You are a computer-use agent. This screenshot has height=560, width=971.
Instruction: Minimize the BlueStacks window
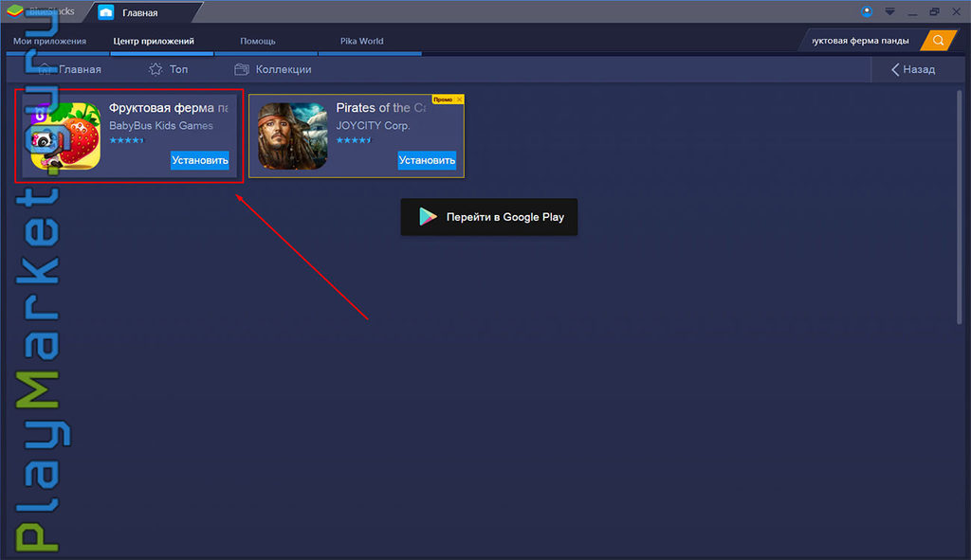(912, 13)
